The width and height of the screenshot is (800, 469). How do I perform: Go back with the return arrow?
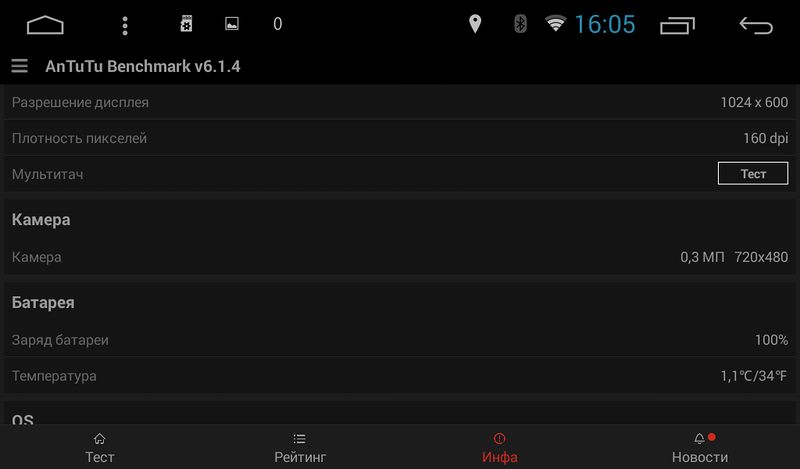tap(756, 25)
